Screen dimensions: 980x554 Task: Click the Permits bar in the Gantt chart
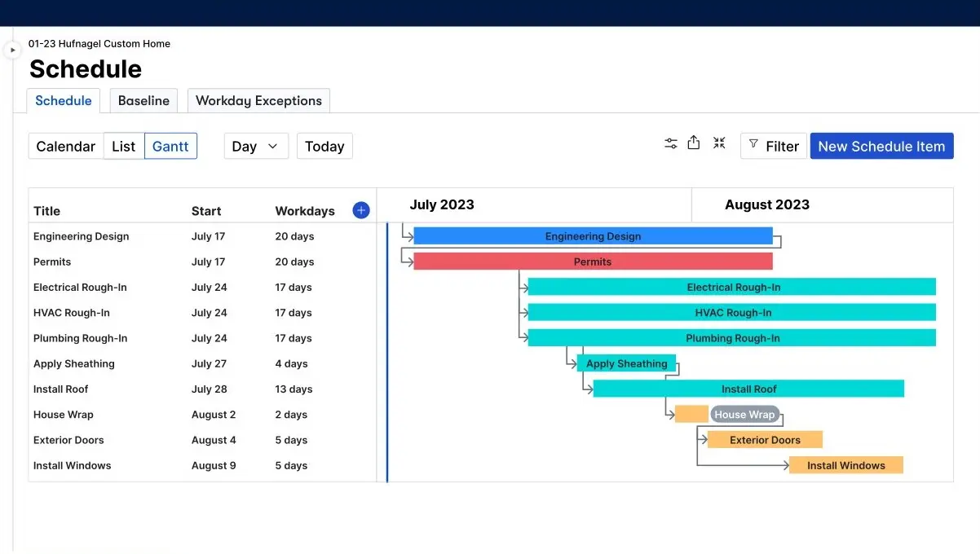click(593, 262)
